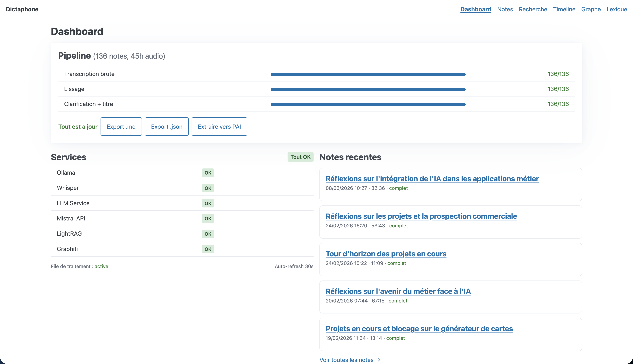Click Transcription brute progress bar
This screenshot has height=364, width=633.
coord(368,75)
